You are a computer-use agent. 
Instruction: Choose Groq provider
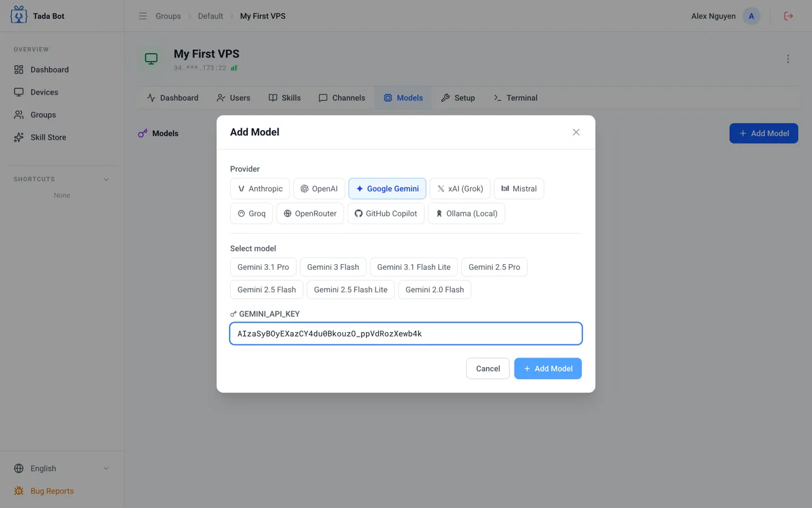tap(251, 213)
